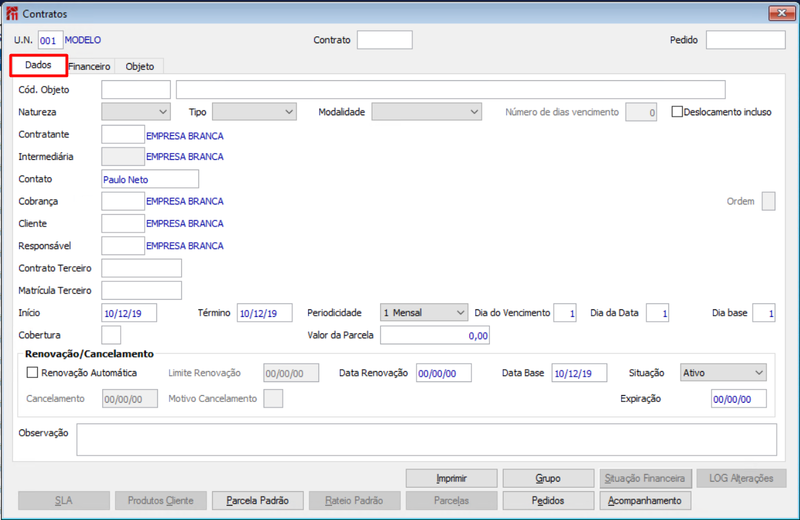Enable Deslocamento incluso checkbox
The width and height of the screenshot is (800, 520).
point(677,112)
